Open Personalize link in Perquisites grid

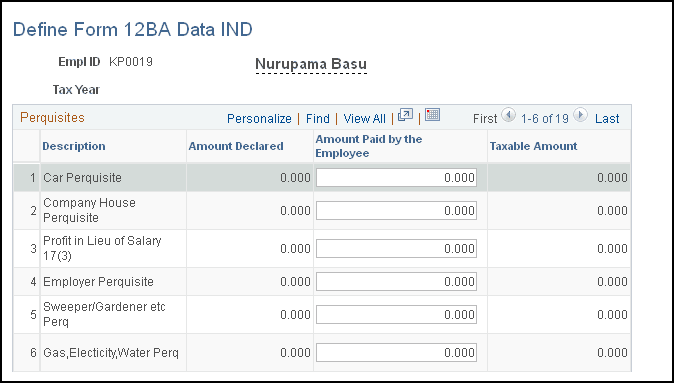259,119
